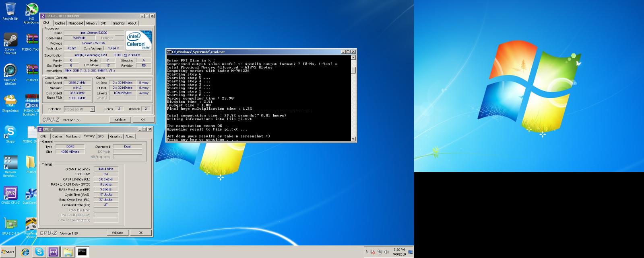Click the Channels # value Dual

click(x=127, y=147)
